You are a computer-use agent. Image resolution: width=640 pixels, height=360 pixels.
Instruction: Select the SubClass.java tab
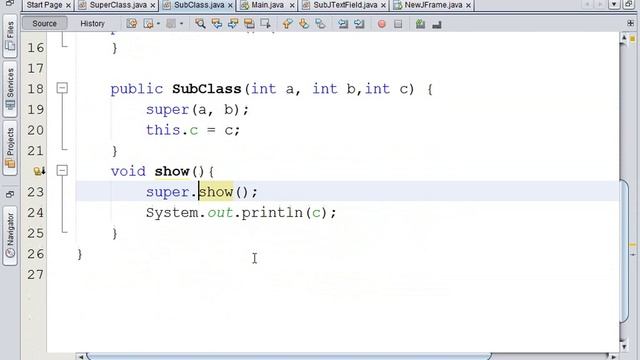199,5
